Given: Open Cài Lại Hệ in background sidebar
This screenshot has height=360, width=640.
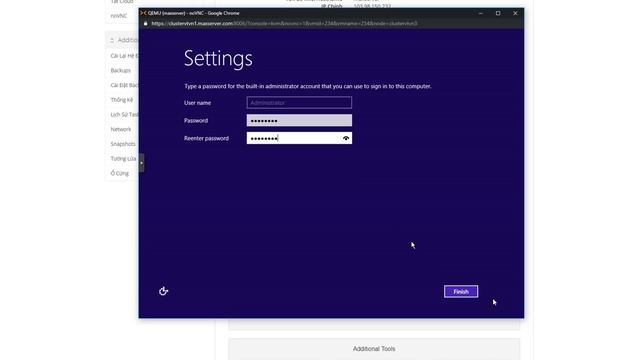Looking at the screenshot, I should [x=124, y=56].
